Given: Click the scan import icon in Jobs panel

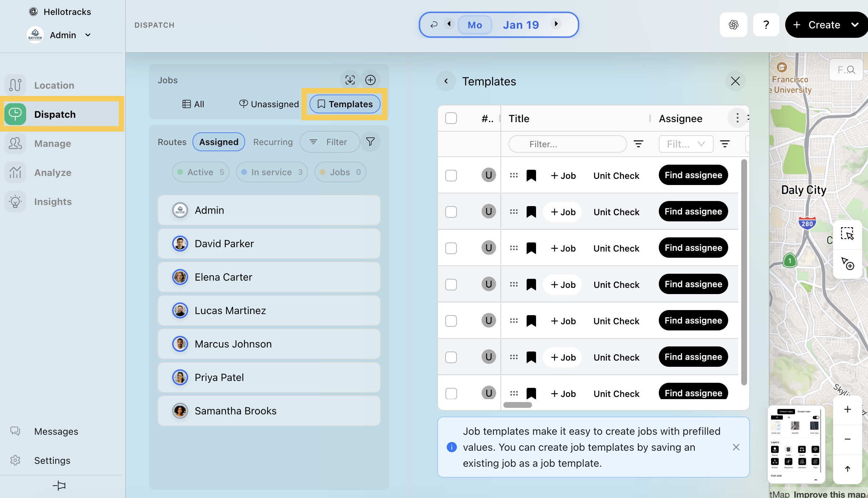Looking at the screenshot, I should point(350,80).
